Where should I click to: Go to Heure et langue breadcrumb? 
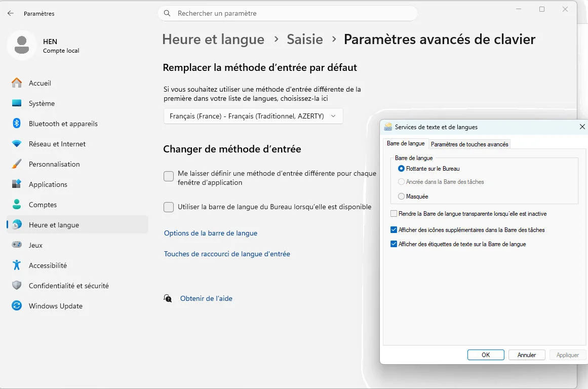point(213,40)
